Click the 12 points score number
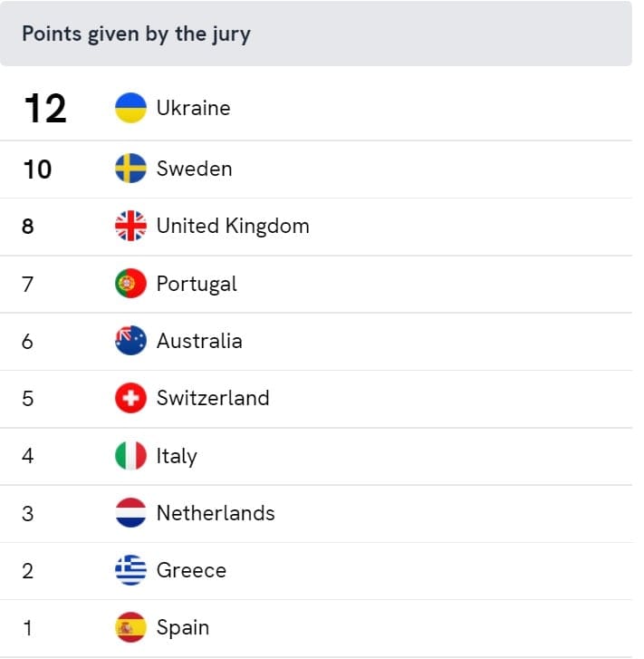 (x=45, y=109)
